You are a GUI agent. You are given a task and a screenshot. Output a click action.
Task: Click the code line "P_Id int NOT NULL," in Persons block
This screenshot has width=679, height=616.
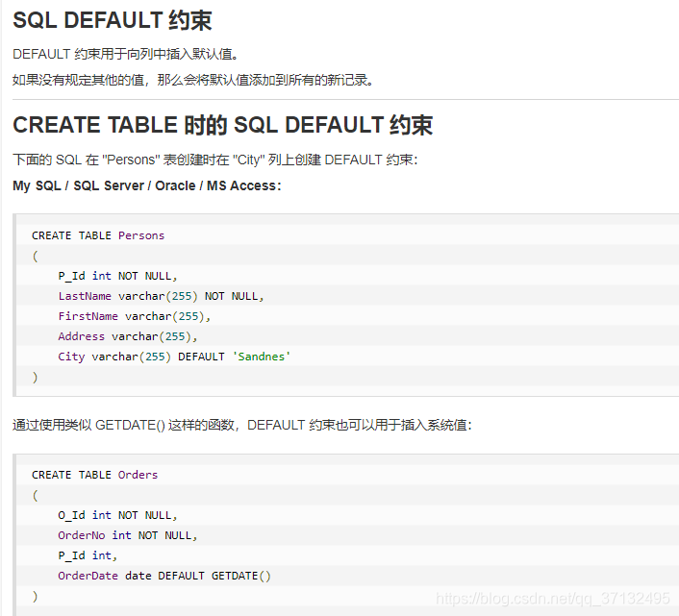coord(117,276)
